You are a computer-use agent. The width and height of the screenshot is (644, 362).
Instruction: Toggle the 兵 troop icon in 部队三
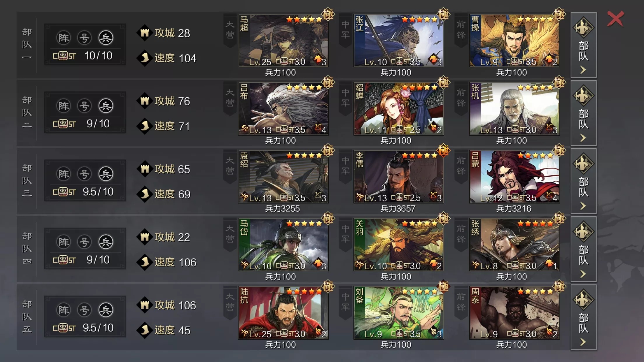[106, 174]
